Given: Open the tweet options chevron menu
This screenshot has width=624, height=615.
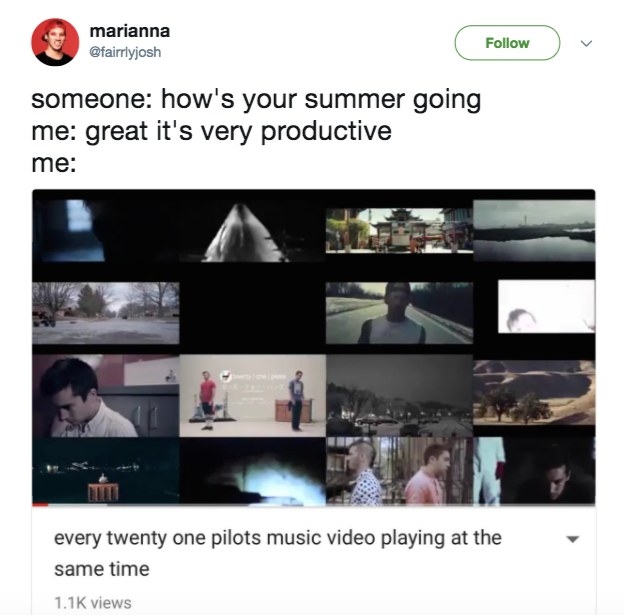Looking at the screenshot, I should click(586, 43).
